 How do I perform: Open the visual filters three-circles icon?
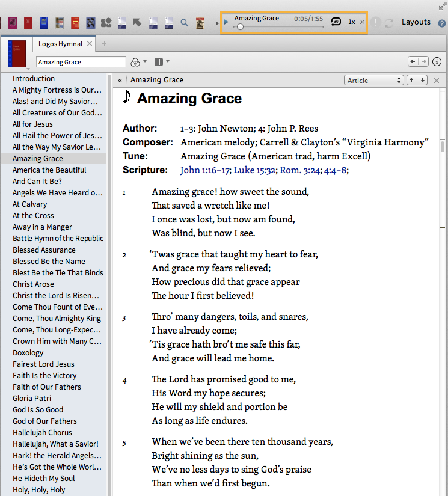pos(135,62)
